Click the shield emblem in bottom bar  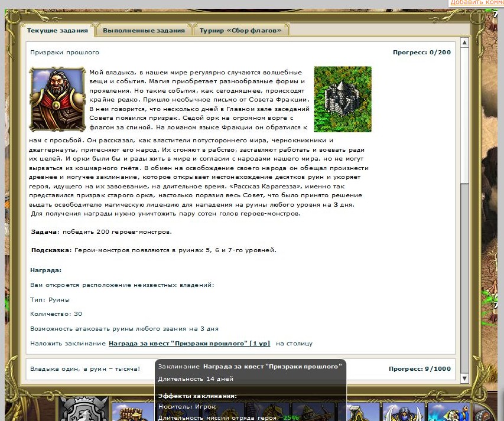(x=83, y=411)
